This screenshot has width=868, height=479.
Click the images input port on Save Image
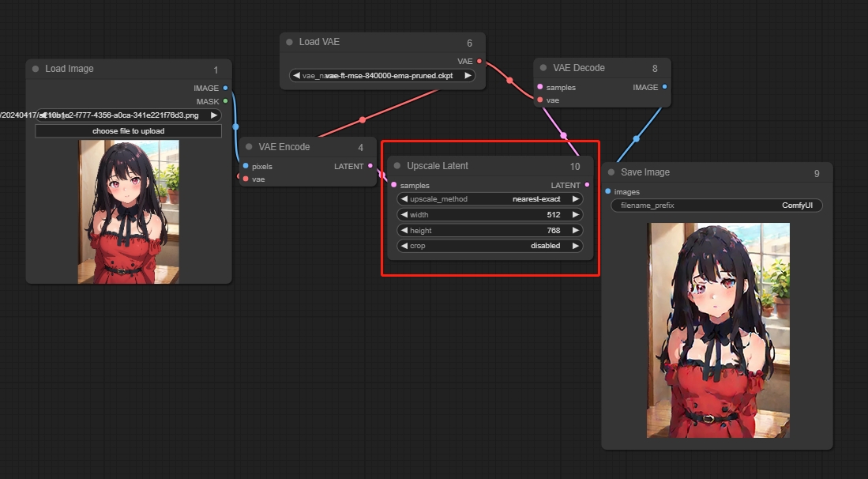(607, 191)
